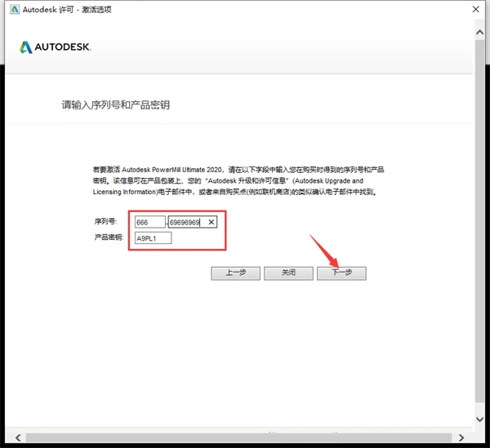
Task: Click the Autodesk PowerMill Ultimate 2020 text
Action: click(171, 170)
